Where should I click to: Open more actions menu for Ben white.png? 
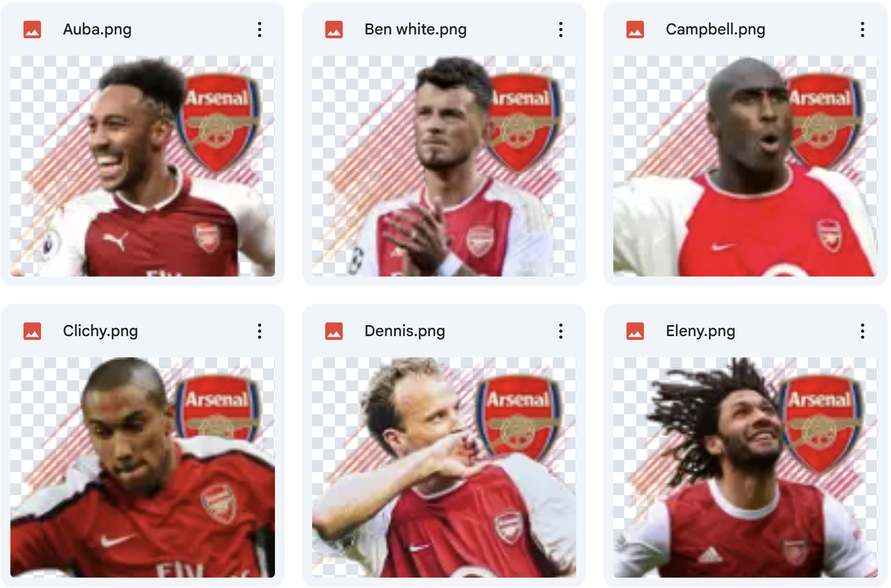(561, 30)
